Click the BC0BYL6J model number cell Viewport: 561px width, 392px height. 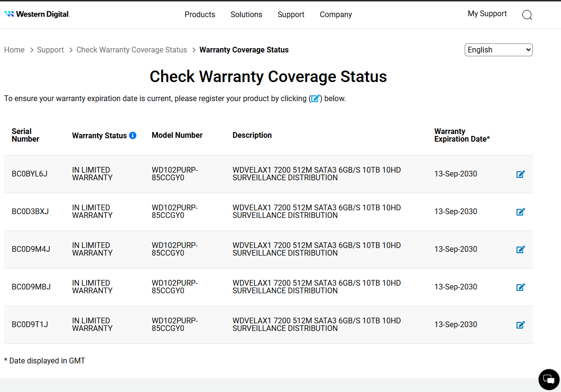[175, 174]
